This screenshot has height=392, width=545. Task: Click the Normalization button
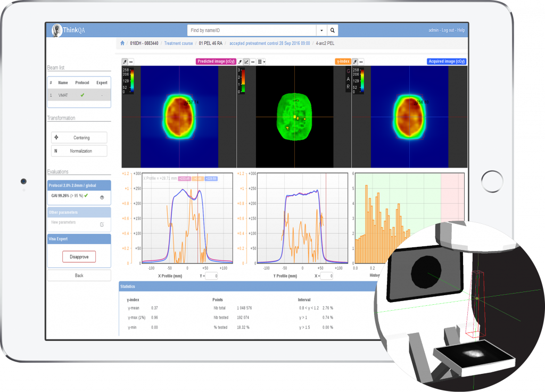pos(79,151)
